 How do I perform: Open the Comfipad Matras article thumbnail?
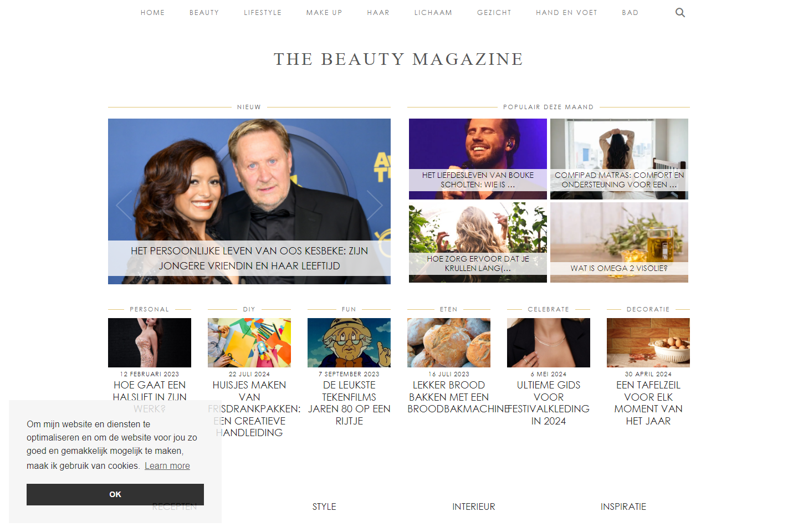tap(619, 159)
